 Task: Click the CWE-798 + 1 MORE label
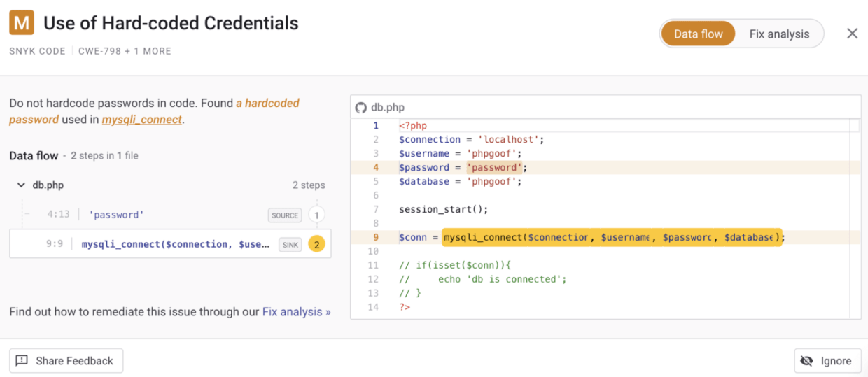(x=125, y=51)
